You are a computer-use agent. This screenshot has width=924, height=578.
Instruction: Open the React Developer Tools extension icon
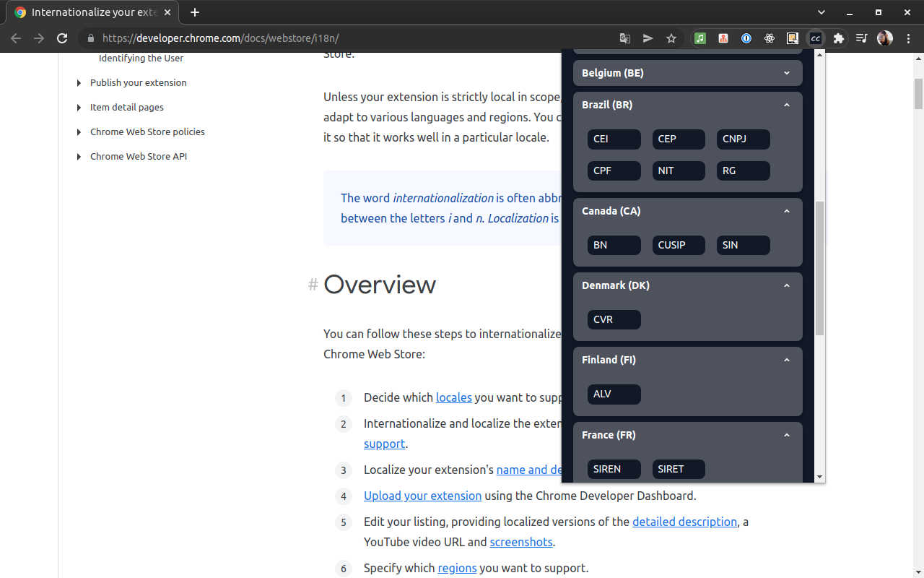coord(770,38)
